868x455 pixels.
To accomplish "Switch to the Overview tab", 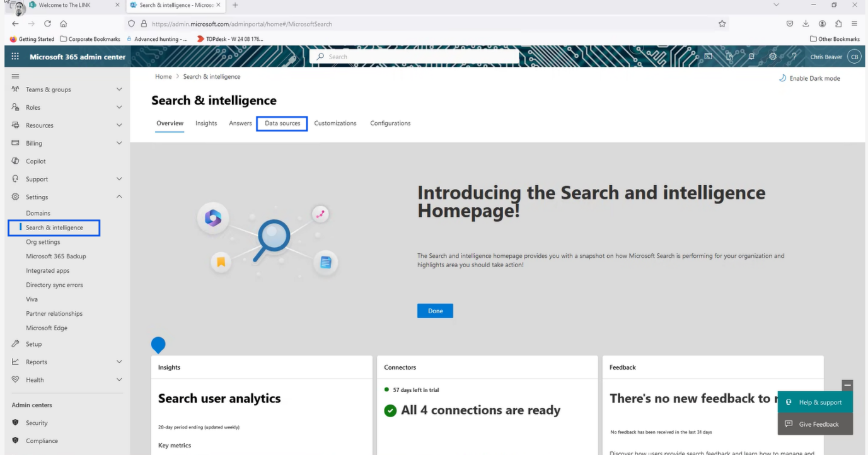I will click(x=170, y=124).
